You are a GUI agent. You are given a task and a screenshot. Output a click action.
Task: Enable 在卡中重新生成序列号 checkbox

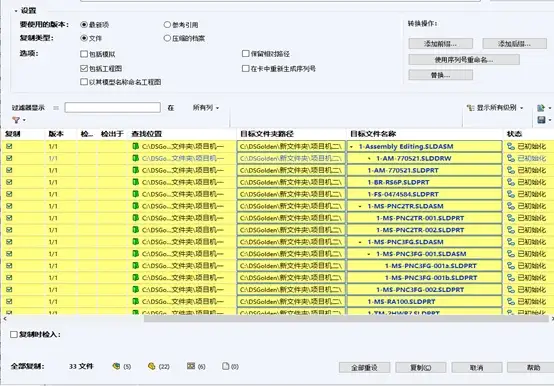(x=246, y=69)
